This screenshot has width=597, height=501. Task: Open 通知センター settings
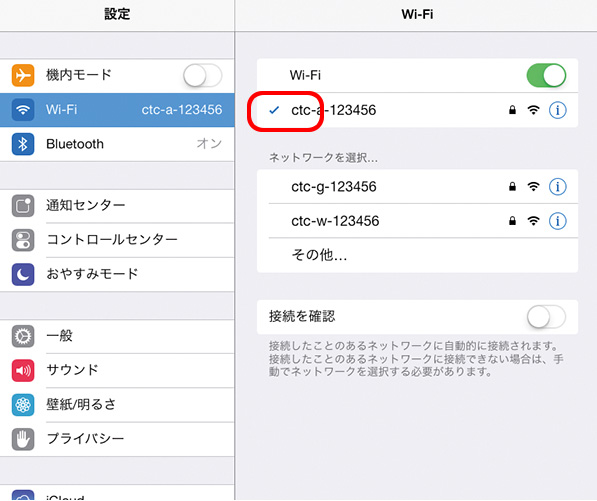117,206
